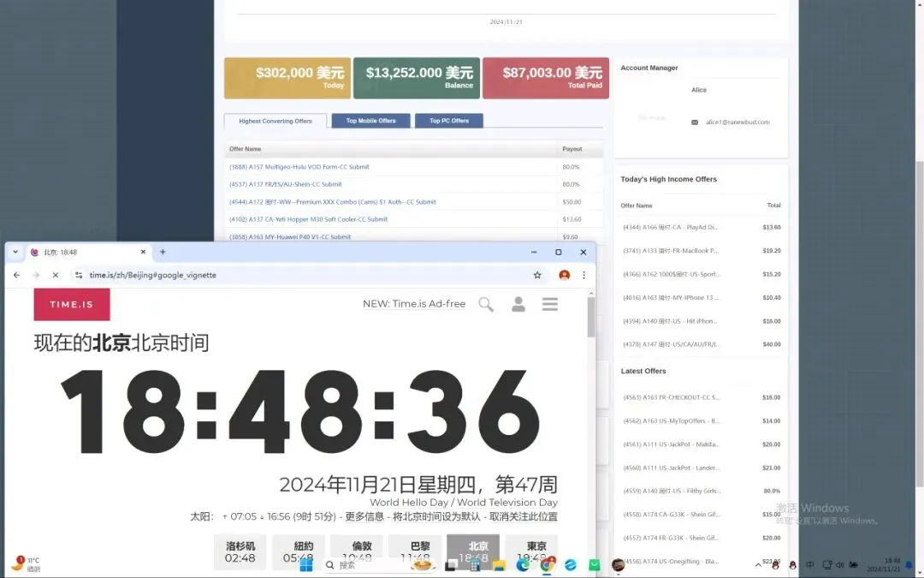Image resolution: width=924 pixels, height=578 pixels.
Task: Switch to the Top Mobile Offers tab
Action: (370, 121)
